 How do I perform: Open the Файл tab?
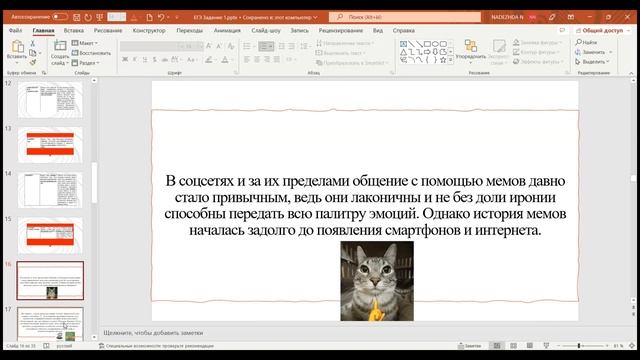tap(16, 31)
